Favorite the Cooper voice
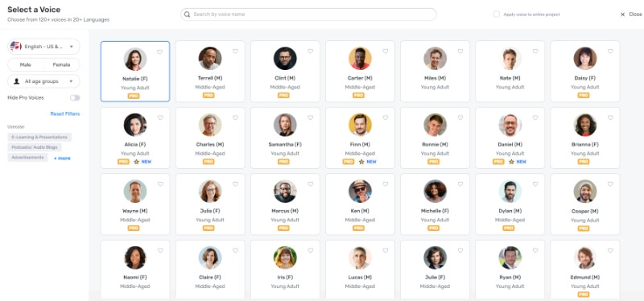The height and width of the screenshot is (301, 644). pyautogui.click(x=610, y=184)
